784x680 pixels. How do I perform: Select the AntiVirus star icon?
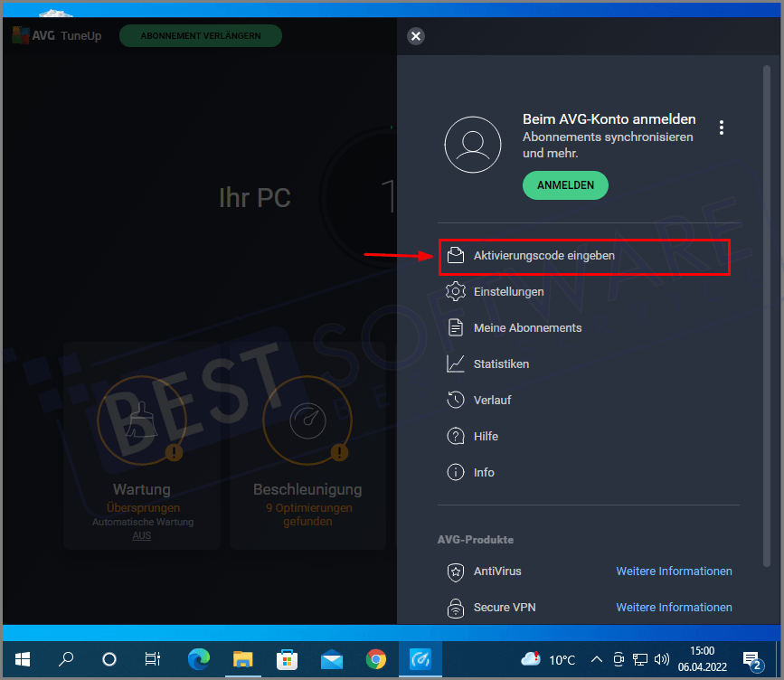coord(456,571)
